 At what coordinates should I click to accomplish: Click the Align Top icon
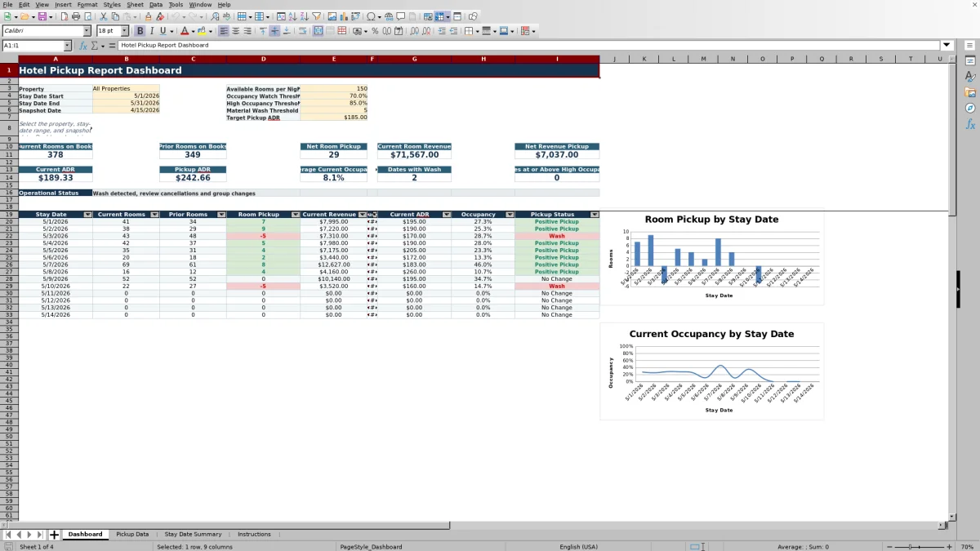tap(262, 31)
